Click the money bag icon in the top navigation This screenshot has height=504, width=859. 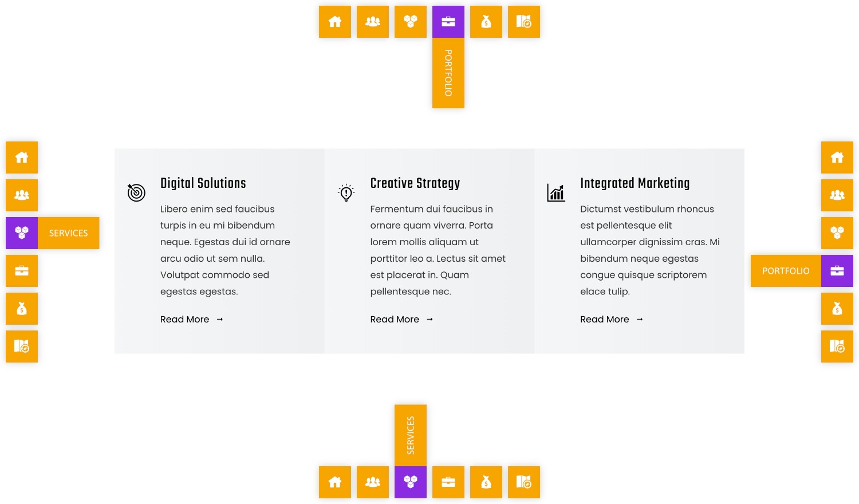click(486, 21)
